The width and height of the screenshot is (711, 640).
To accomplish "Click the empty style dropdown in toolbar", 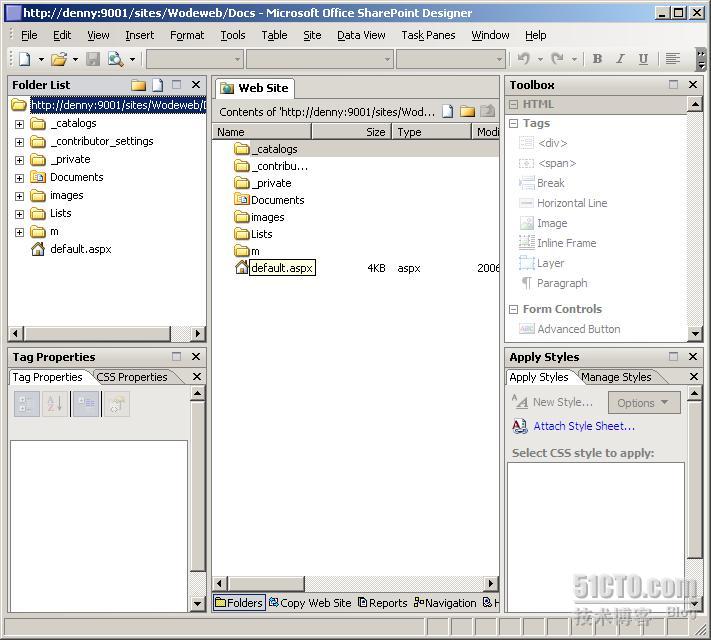I will click(x=194, y=59).
